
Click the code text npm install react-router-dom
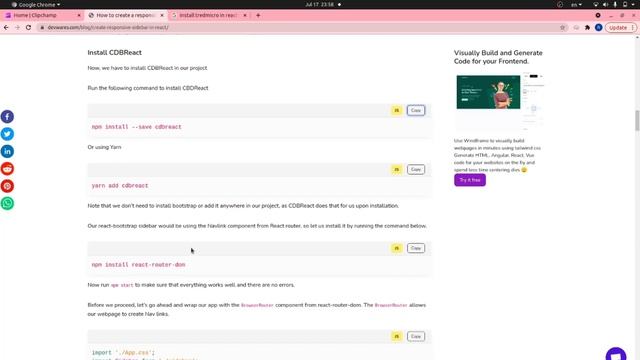[138, 265]
